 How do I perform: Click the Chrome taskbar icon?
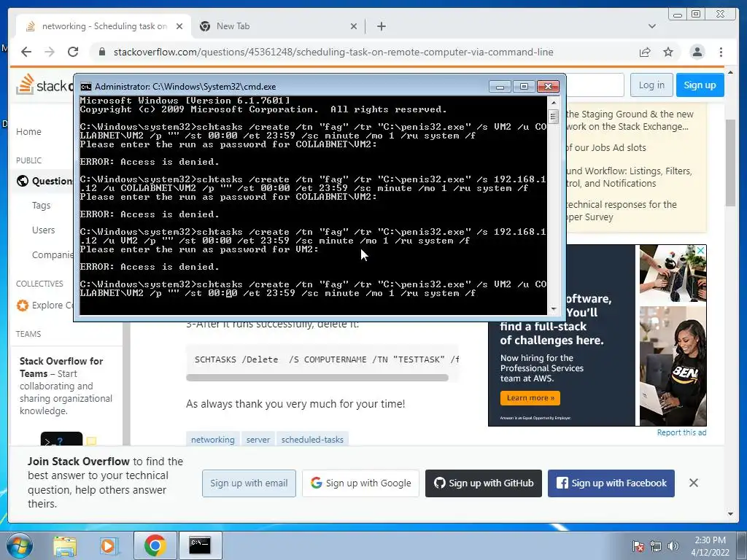tap(155, 545)
